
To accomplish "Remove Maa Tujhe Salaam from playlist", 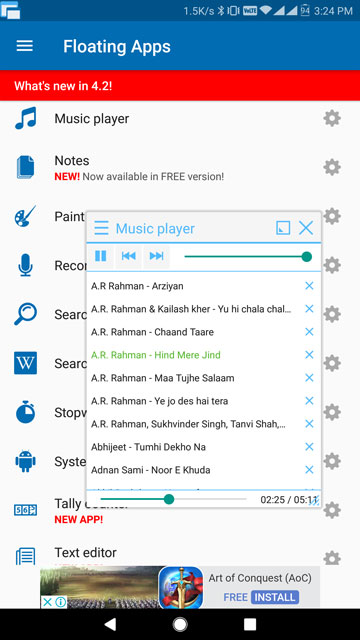I will (x=309, y=378).
